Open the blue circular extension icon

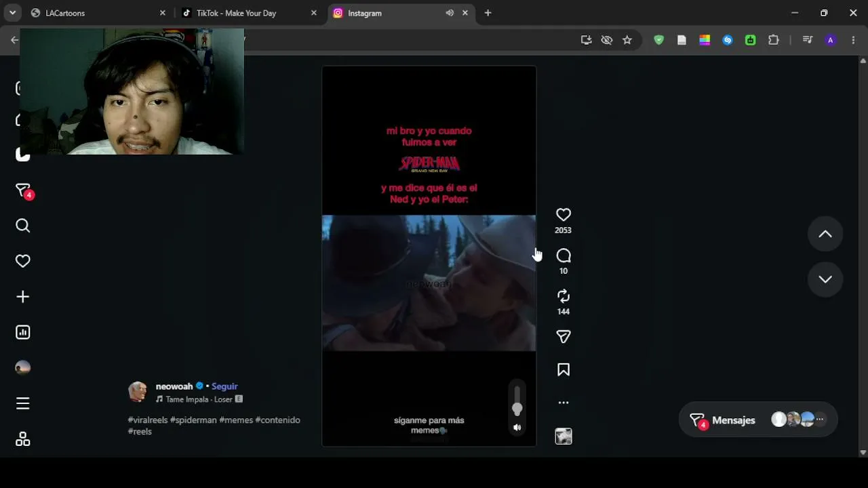(x=728, y=40)
